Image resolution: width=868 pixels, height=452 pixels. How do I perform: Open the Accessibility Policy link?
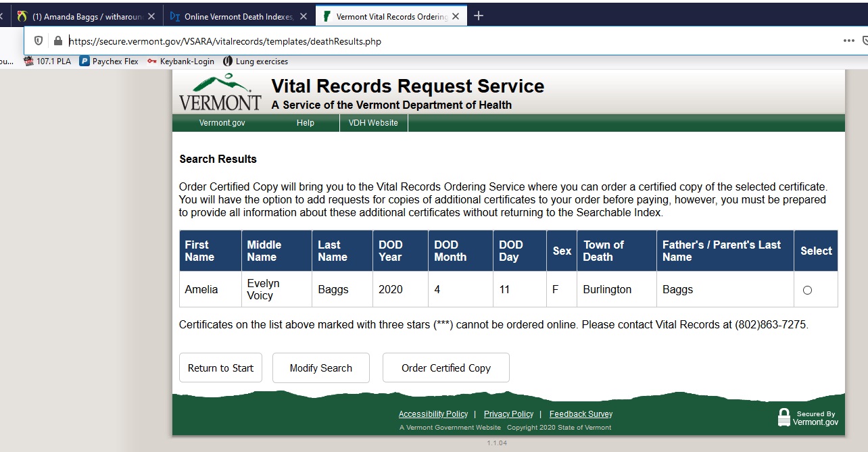click(x=433, y=414)
